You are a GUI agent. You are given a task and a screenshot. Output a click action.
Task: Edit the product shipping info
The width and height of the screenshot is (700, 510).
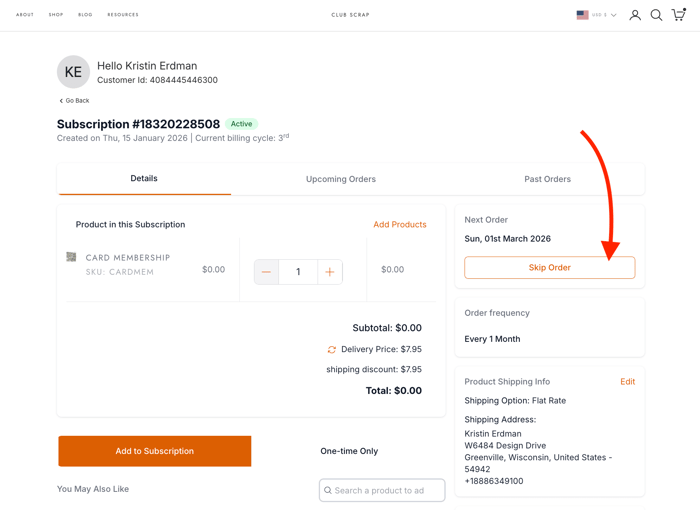[x=627, y=382]
